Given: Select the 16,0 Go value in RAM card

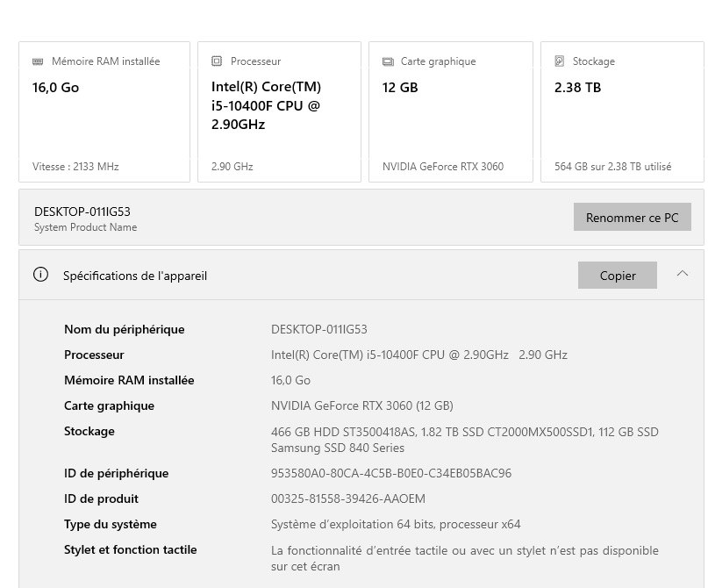Looking at the screenshot, I should pos(56,88).
